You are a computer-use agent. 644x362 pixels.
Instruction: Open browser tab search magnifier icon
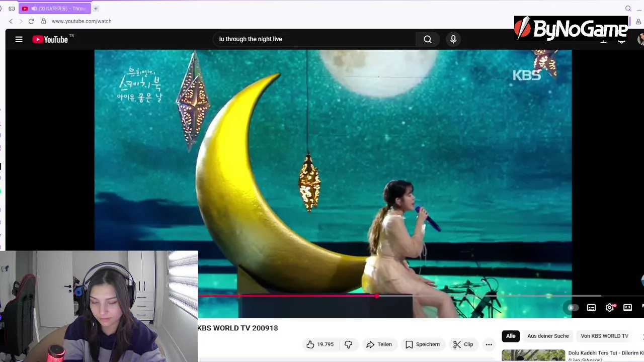click(628, 9)
